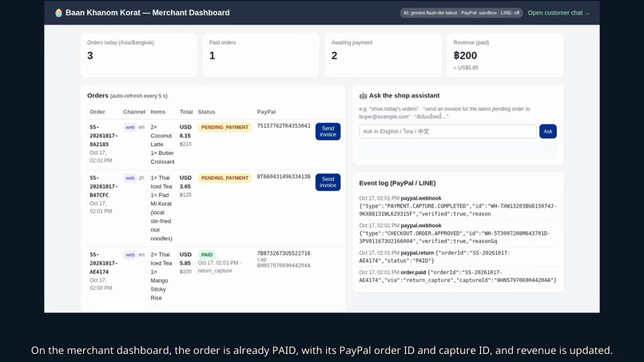
Task: Click PayPal ID 7B8732673U5522716
Action: [x=284, y=253]
